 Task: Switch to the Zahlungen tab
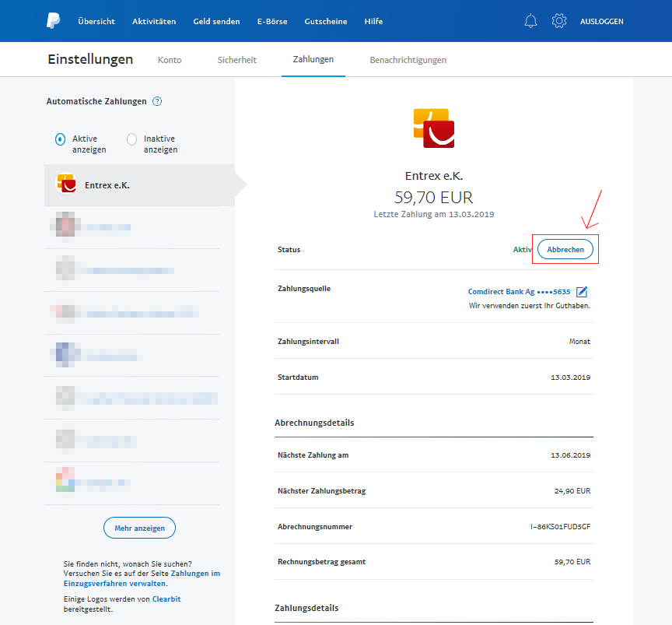pyautogui.click(x=313, y=60)
